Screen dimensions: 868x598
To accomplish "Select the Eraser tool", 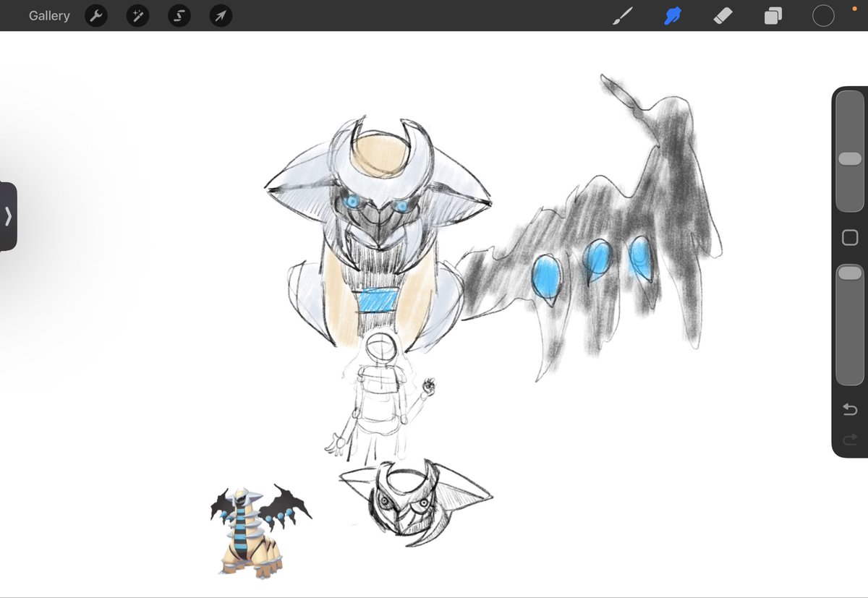I will 723,16.
